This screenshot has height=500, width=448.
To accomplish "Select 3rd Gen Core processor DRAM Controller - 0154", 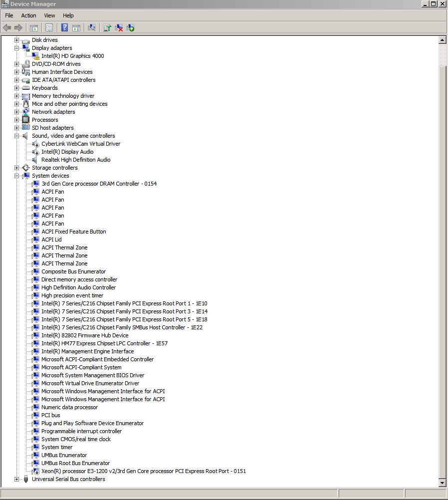I will point(99,184).
